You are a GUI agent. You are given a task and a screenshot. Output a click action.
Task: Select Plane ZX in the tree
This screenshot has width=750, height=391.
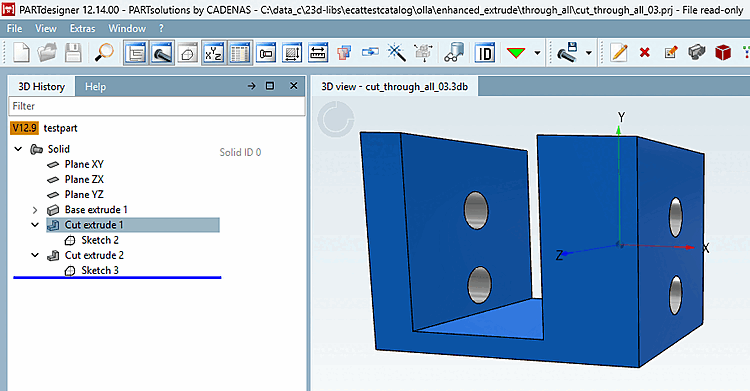(x=84, y=179)
